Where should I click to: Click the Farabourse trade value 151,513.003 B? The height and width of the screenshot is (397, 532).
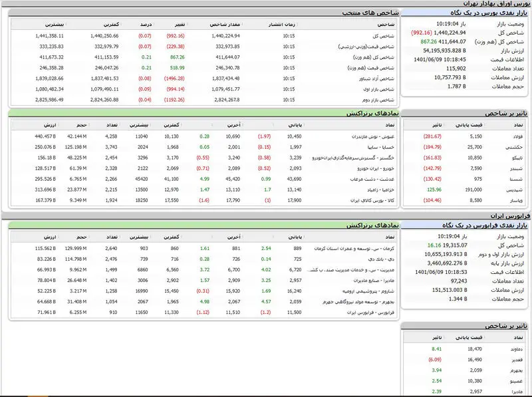[x=450, y=290]
